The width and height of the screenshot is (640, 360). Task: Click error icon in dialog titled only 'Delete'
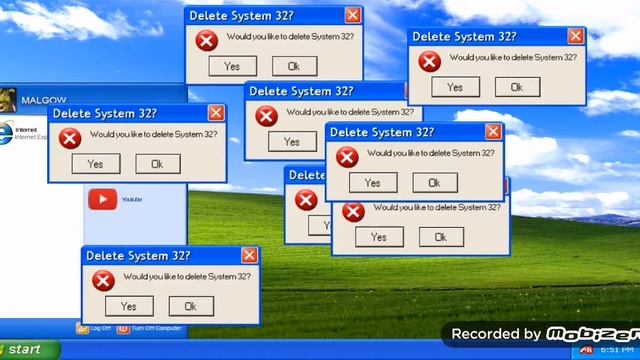pos(306,200)
